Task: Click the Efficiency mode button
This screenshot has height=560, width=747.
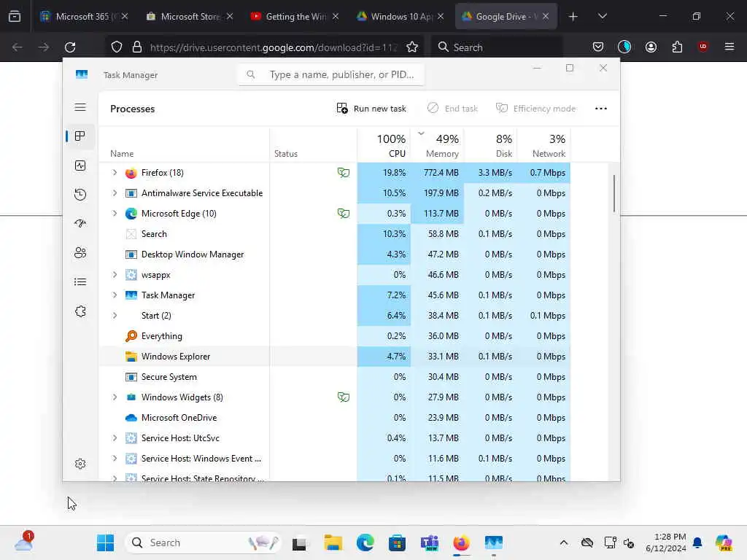Action: 536,109
